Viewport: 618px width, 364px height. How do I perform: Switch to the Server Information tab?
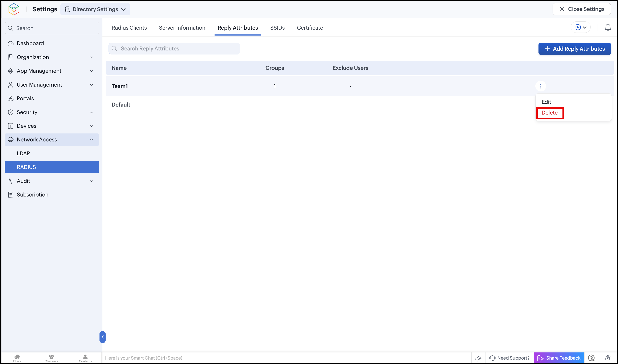(182, 28)
